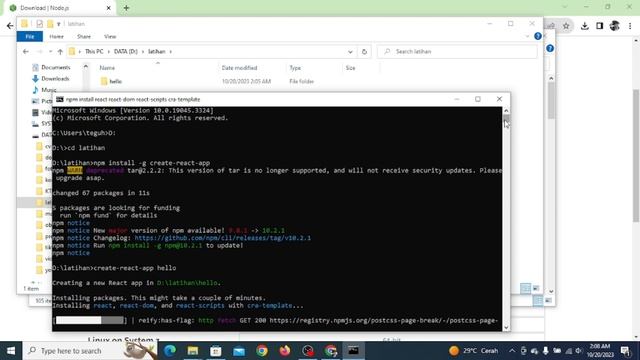Open a new Chrome tab
Viewport: 640px width, 360px height.
tap(126, 8)
